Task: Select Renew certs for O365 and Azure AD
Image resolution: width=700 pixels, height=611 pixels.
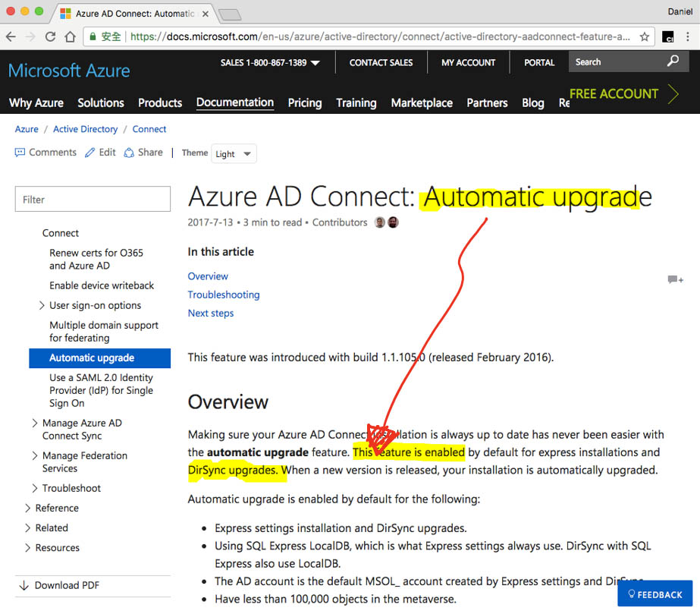Action: pyautogui.click(x=96, y=259)
